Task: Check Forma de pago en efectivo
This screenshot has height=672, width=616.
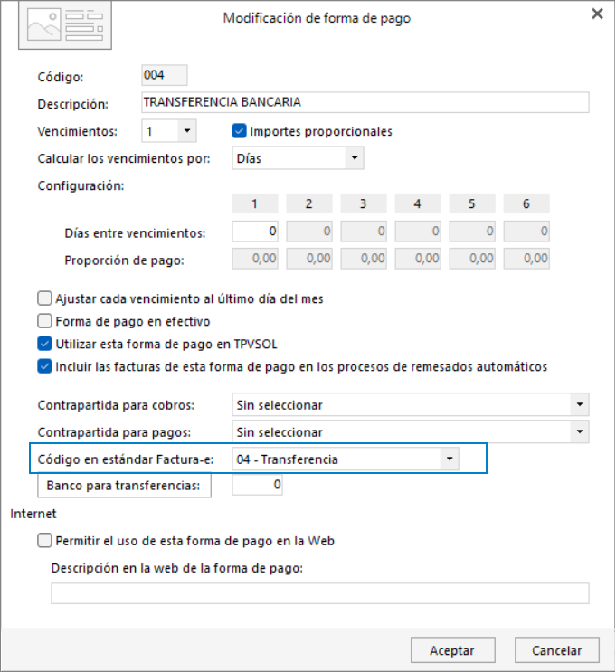Action: pos(44,321)
